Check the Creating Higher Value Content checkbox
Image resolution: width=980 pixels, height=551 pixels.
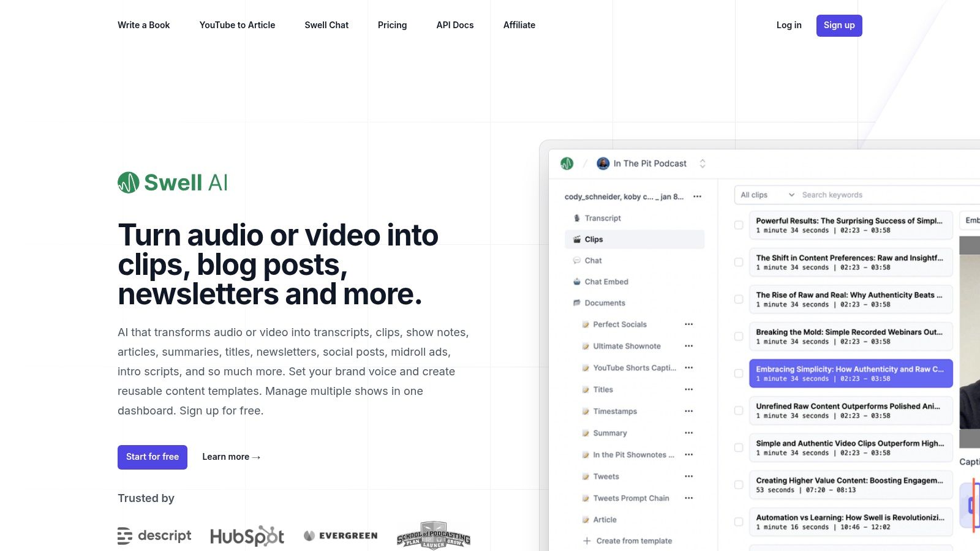tap(739, 485)
